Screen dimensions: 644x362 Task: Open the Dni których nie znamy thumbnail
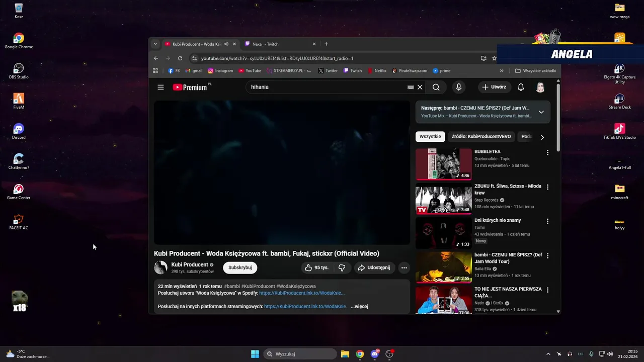click(444, 233)
